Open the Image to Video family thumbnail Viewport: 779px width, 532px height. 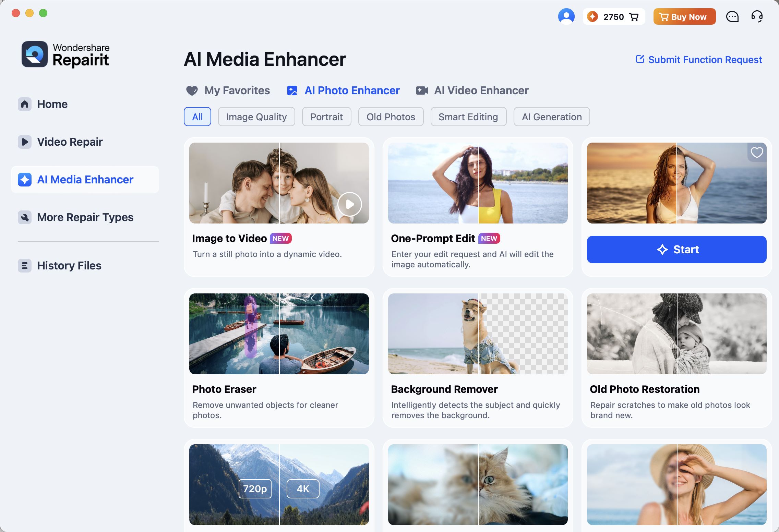(x=279, y=183)
